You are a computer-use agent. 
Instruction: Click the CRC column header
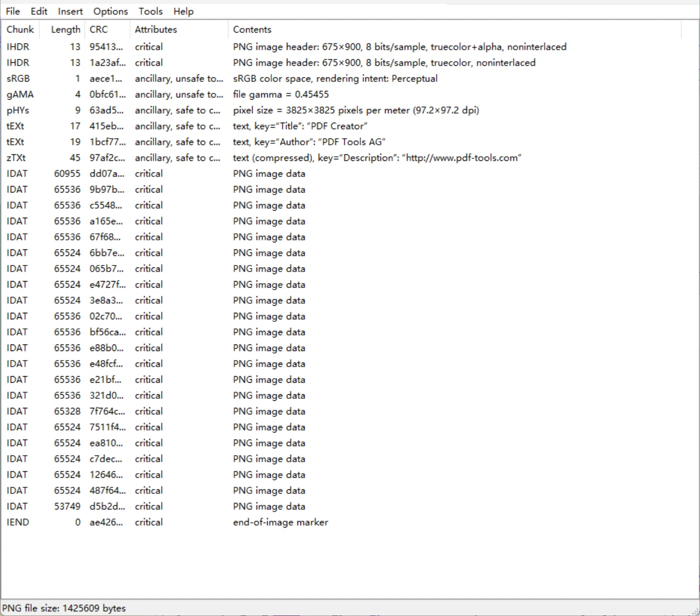(x=99, y=30)
